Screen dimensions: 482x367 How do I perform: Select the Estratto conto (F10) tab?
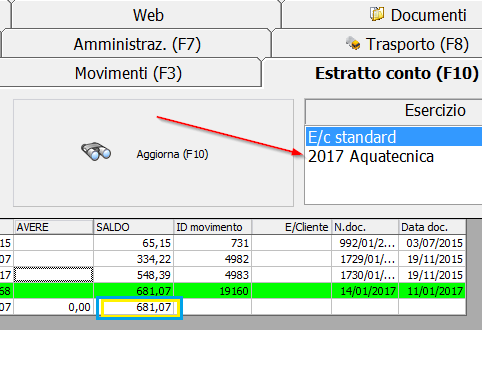tap(397, 73)
